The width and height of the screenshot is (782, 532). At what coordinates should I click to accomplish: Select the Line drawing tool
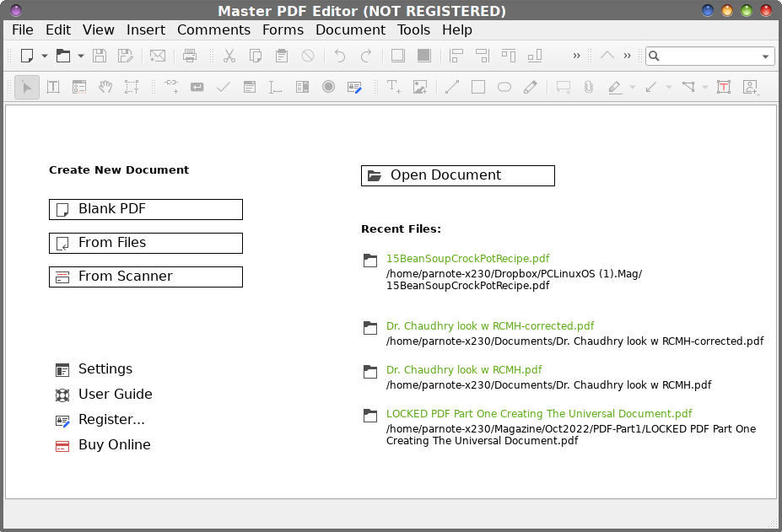pos(452,87)
